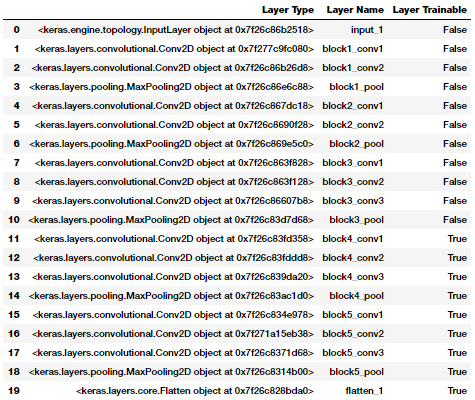
Task: Select Conv2D object at 0x7f26c8690f28
Action: click(x=174, y=125)
